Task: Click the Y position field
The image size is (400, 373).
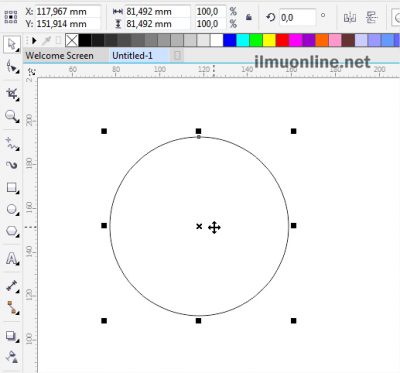Action: pos(68,24)
